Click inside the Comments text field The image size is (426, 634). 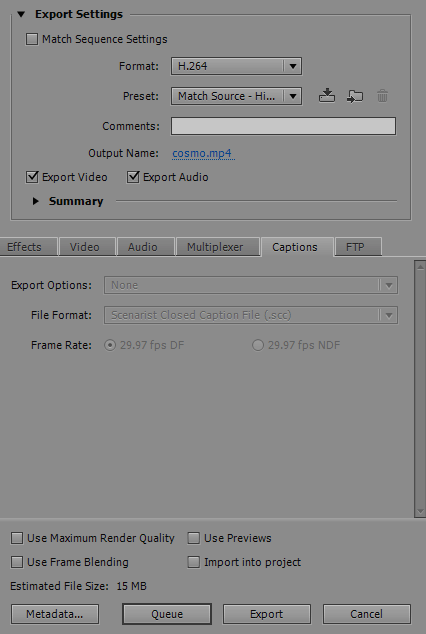pos(283,126)
